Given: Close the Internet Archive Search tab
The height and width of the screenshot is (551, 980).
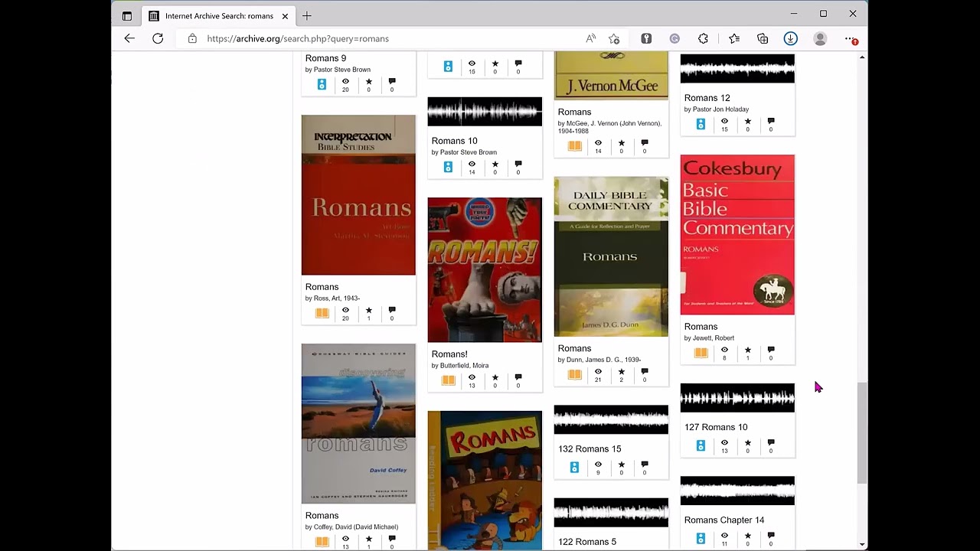Looking at the screenshot, I should click(x=285, y=15).
